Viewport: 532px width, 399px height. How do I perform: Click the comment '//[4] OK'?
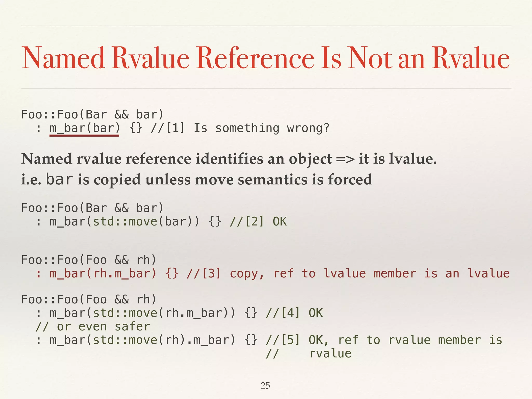tap(294, 313)
